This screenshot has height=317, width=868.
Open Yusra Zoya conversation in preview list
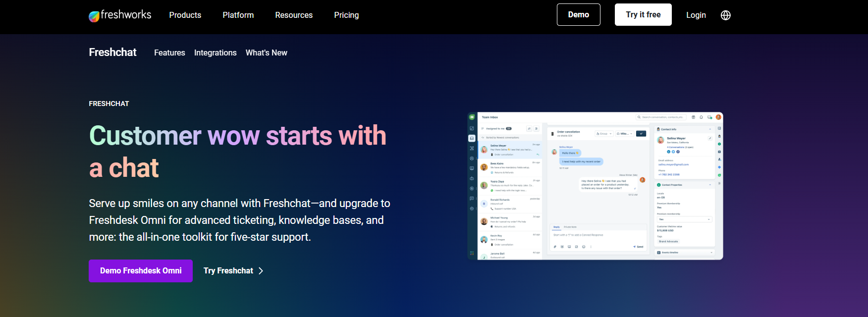[510, 186]
